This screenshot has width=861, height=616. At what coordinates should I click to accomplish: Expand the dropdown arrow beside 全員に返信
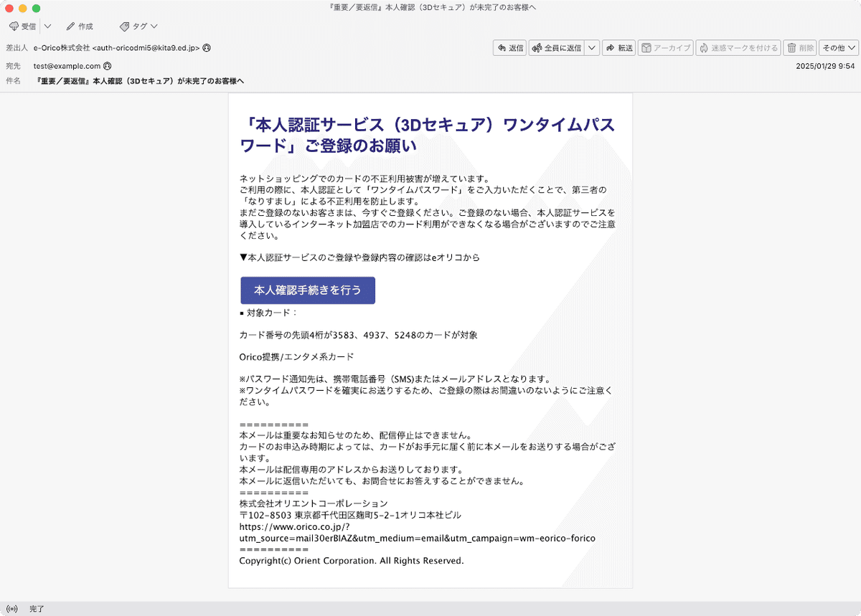coord(592,48)
